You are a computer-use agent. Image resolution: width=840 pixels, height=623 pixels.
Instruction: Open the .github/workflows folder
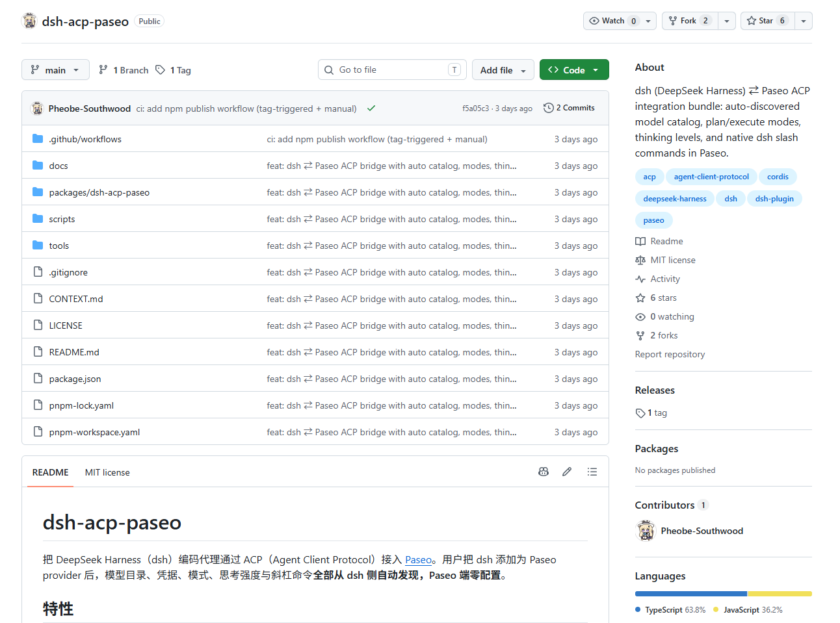tap(85, 139)
